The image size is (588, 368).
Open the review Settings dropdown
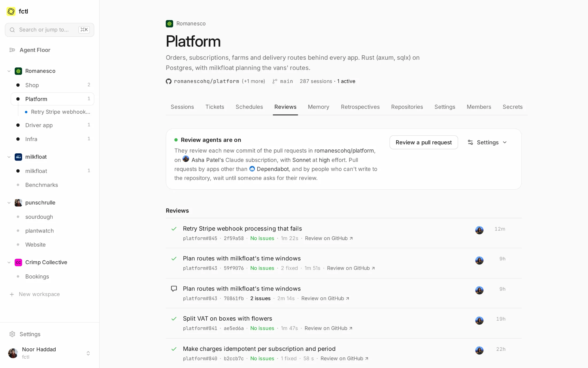pyautogui.click(x=487, y=142)
